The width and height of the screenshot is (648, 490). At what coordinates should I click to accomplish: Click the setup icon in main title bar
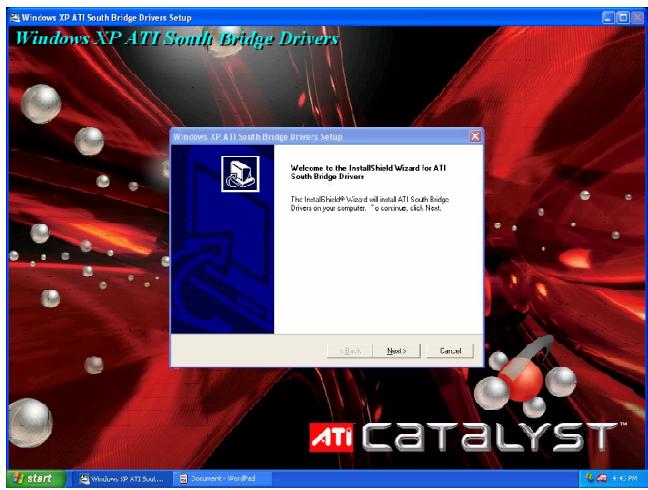15,18
